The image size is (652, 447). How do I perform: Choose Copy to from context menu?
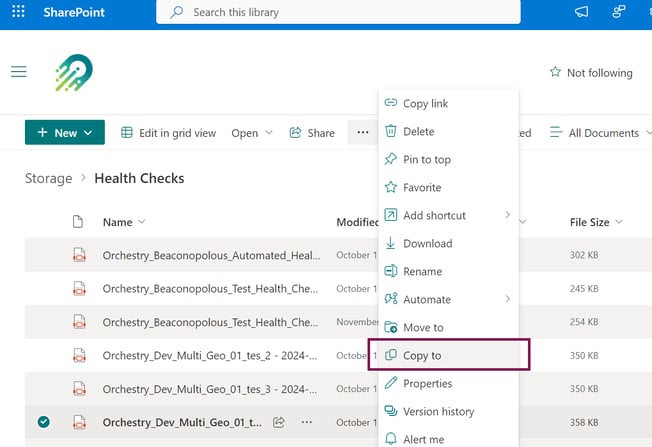[x=421, y=355]
